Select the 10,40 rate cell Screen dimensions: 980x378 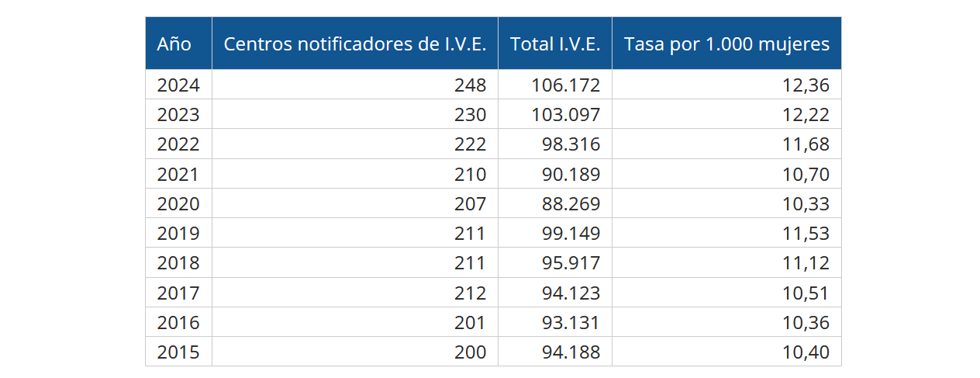[806, 352]
